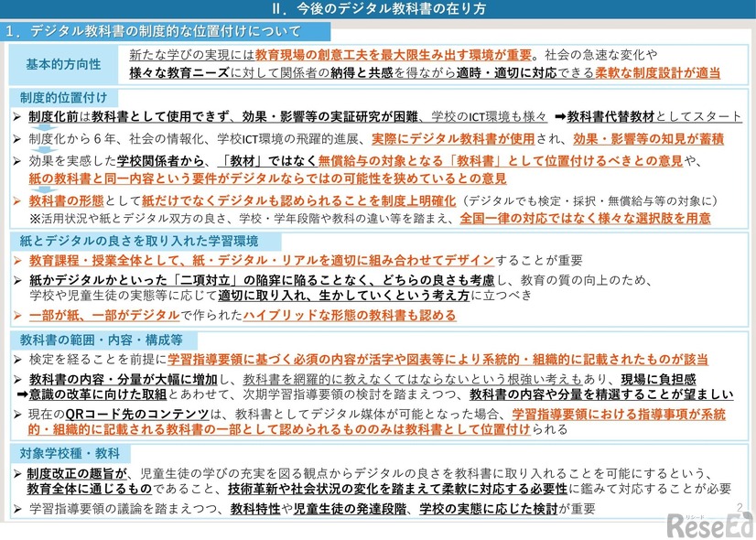Click the 対象学校種・教科 section heading
Image resolution: width=756 pixels, height=540 pixels.
click(x=70, y=453)
